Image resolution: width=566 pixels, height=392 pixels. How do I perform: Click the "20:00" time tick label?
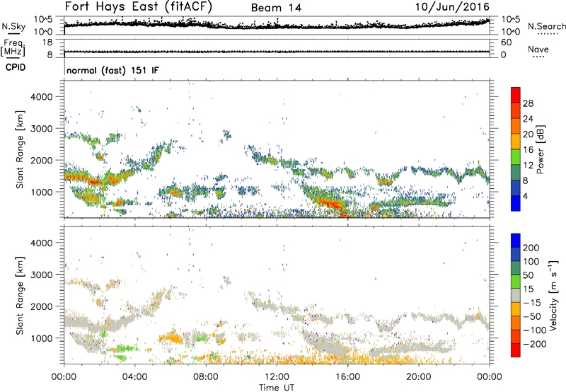point(419,377)
